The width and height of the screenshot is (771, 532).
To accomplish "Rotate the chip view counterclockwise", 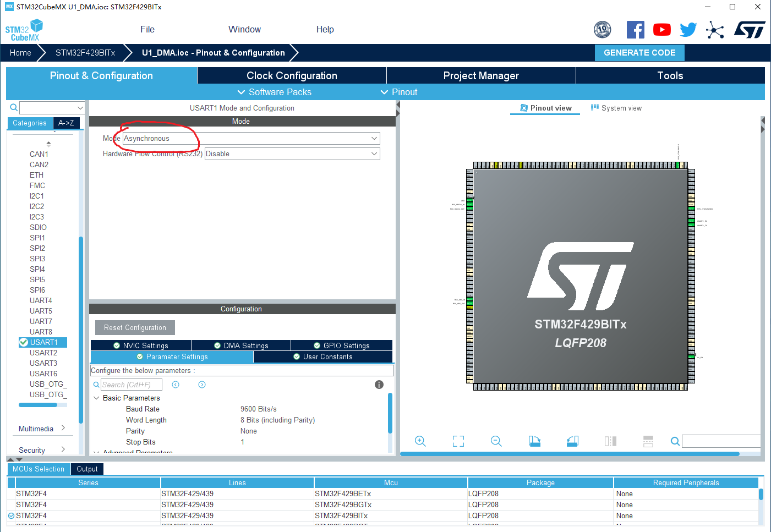I will click(572, 441).
